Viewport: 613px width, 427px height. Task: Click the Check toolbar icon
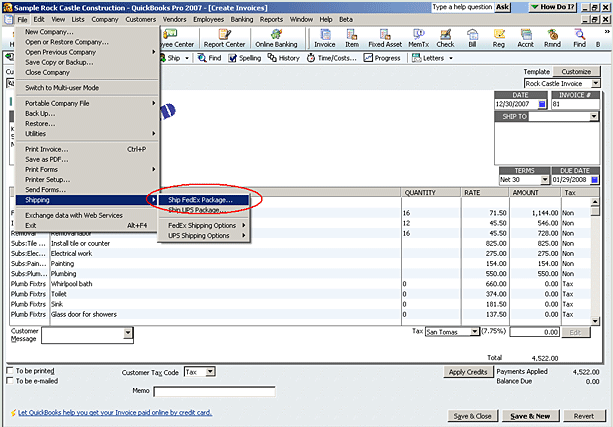pos(445,38)
